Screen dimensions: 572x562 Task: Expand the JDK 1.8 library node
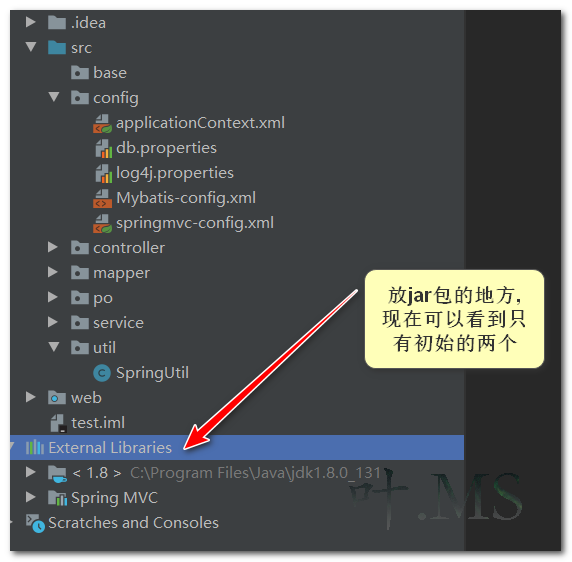tap(31, 472)
